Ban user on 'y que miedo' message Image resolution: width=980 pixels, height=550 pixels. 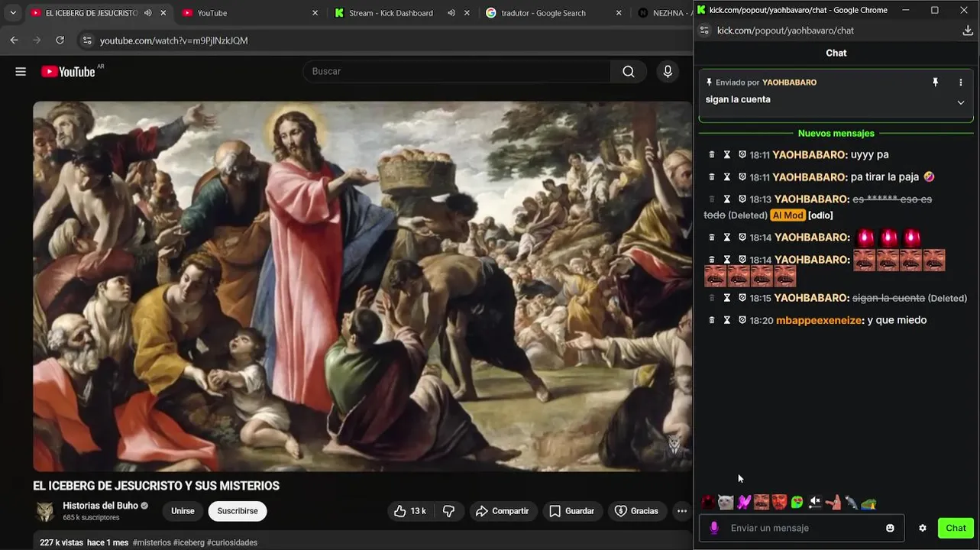(742, 320)
